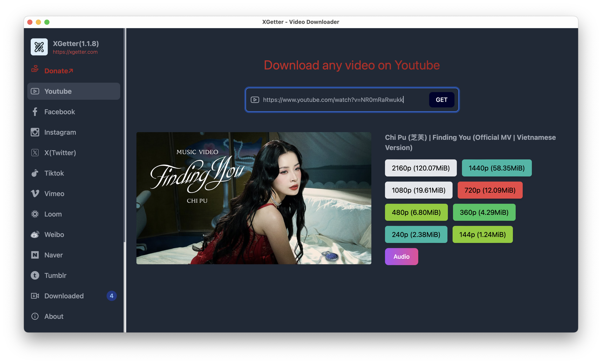Open the About page

click(x=74, y=316)
